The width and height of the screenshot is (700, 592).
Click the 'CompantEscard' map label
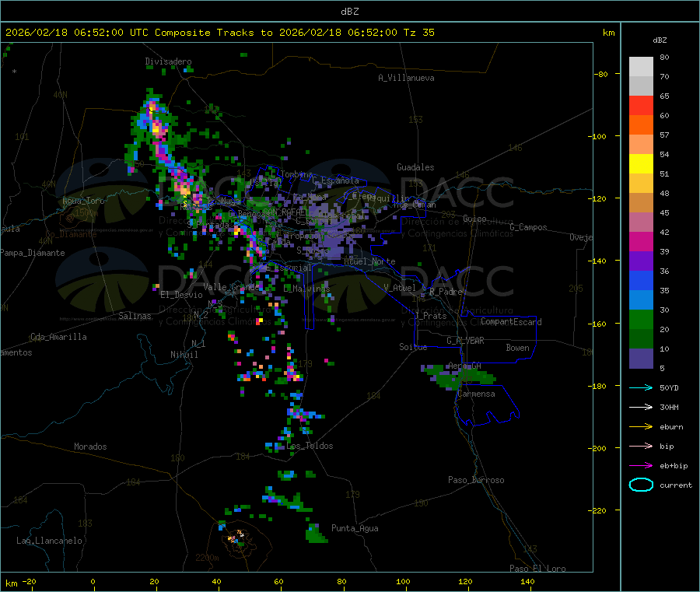coord(511,321)
